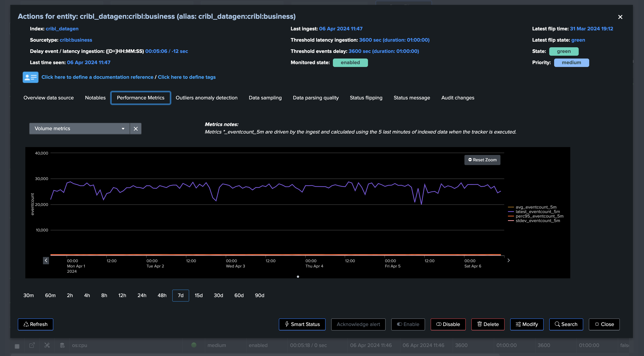Viewport: 644px width, 356px height.
Task: Close the entity actions dialog with X
Action: (x=620, y=17)
